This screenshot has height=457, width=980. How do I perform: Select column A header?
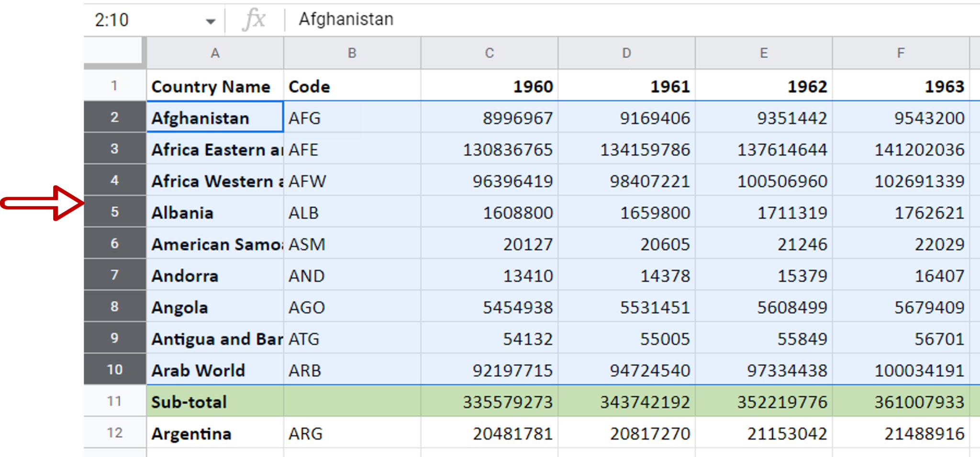215,53
